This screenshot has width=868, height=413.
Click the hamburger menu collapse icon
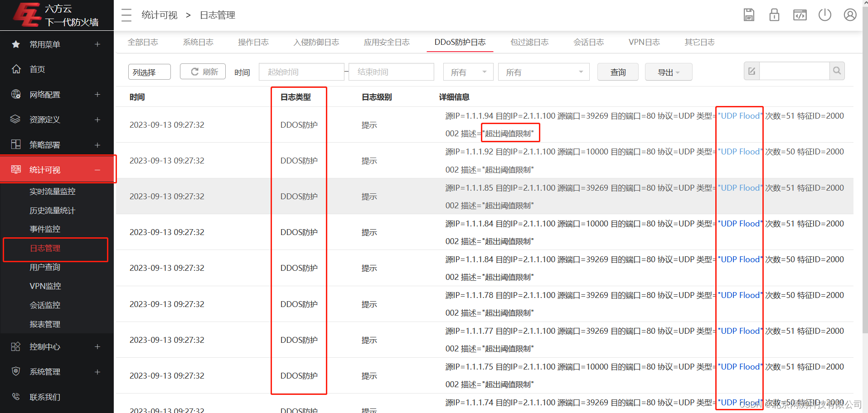[x=126, y=15]
